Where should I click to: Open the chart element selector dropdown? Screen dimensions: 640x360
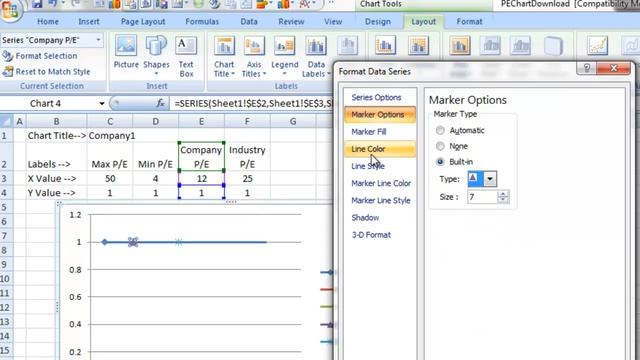click(98, 40)
